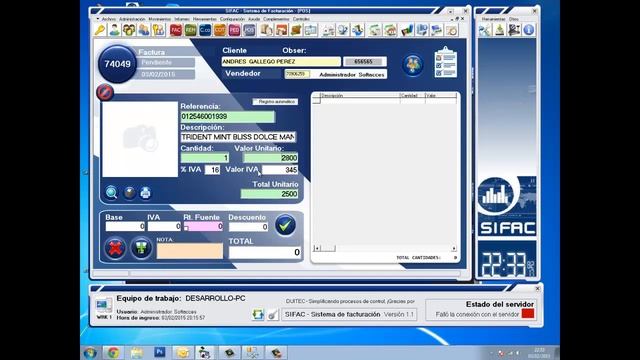
Task: Open the Administración menu
Action: click(132, 19)
